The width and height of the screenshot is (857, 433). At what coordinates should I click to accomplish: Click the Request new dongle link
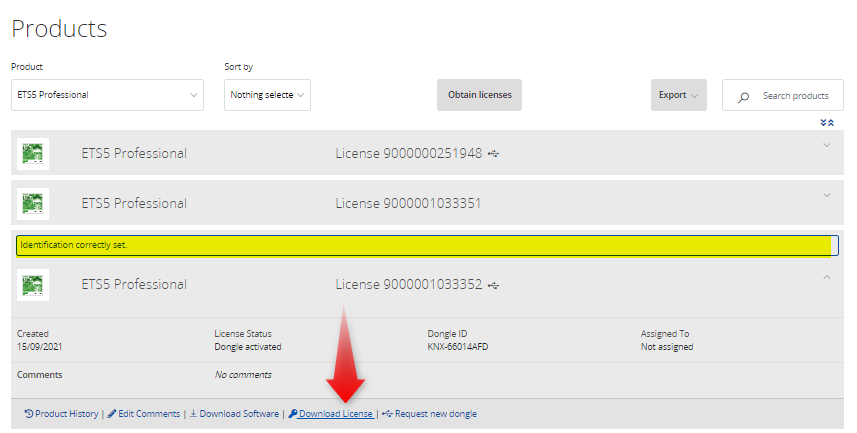click(436, 414)
